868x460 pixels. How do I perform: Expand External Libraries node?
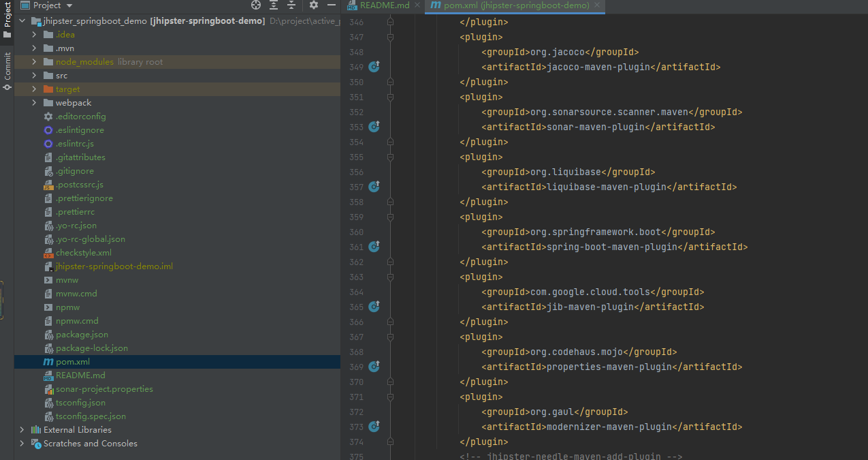tap(22, 429)
